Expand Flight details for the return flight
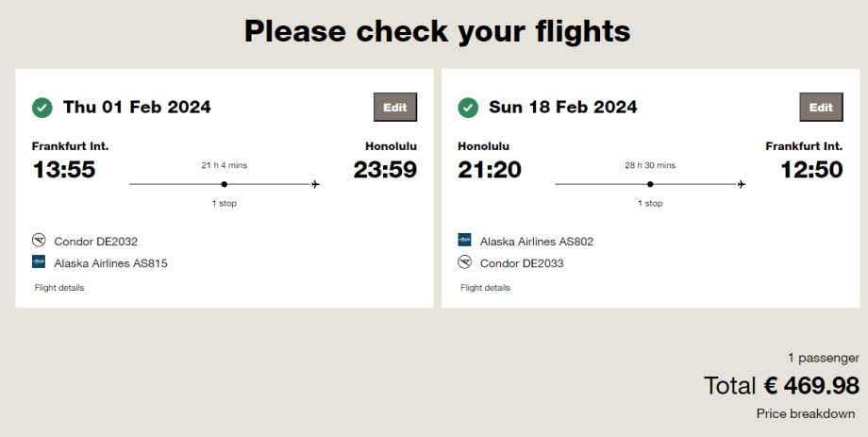This screenshot has height=437, width=868. (x=485, y=288)
